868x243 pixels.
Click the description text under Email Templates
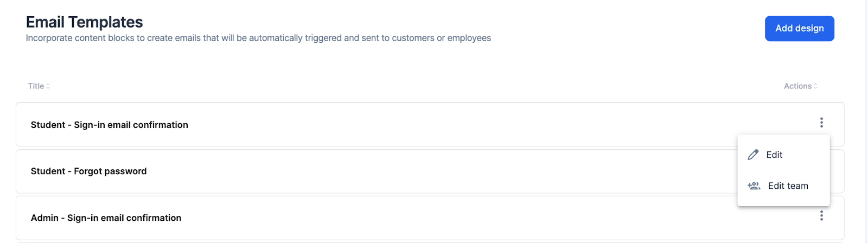[x=258, y=38]
